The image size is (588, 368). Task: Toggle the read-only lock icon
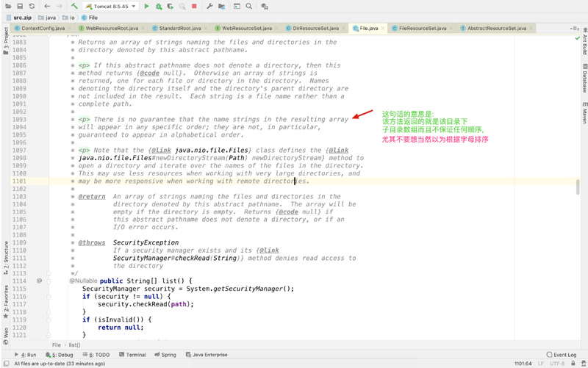pos(573,364)
